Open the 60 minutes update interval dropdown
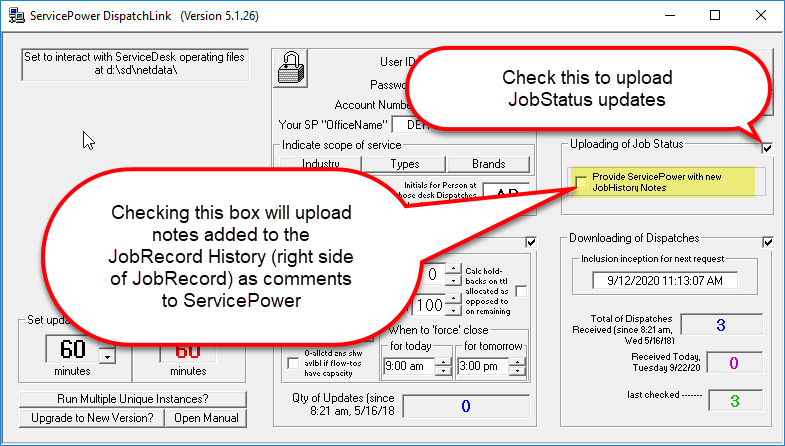Image resolution: width=785 pixels, height=446 pixels. pyautogui.click(x=107, y=356)
